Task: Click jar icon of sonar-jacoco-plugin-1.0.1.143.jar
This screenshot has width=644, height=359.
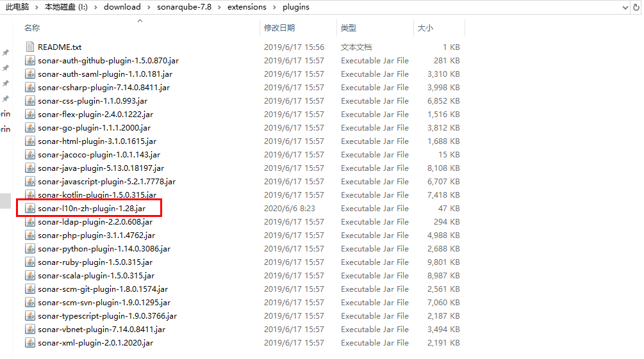Action: tap(30, 155)
